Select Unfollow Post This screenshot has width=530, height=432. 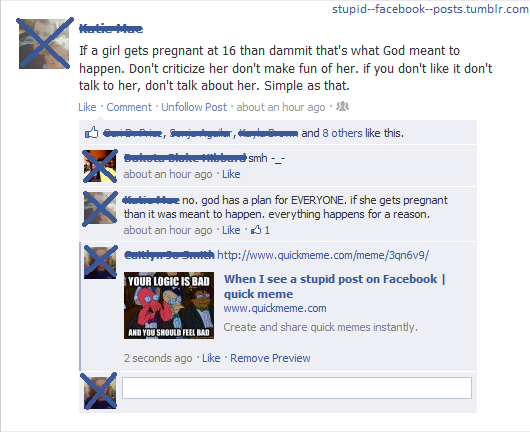(194, 107)
